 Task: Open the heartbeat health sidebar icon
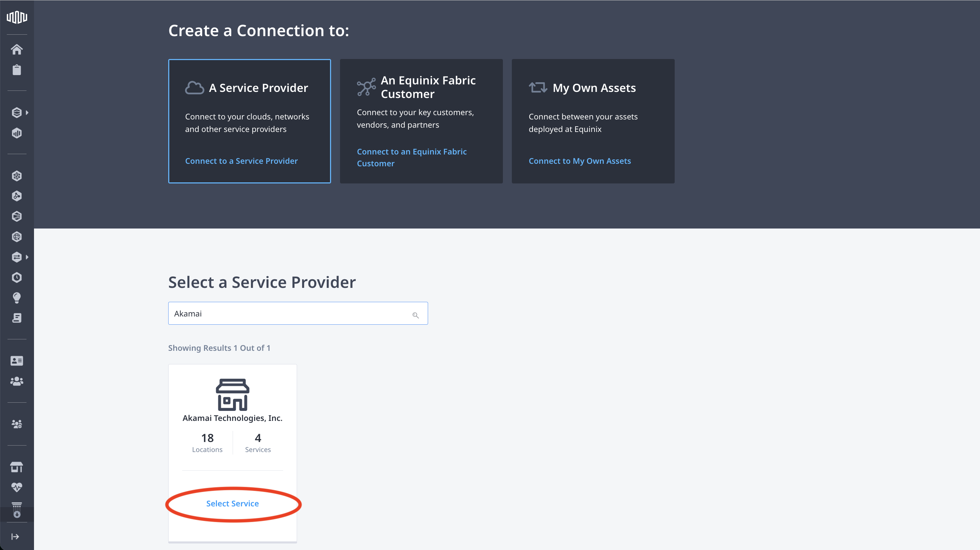[x=17, y=487]
